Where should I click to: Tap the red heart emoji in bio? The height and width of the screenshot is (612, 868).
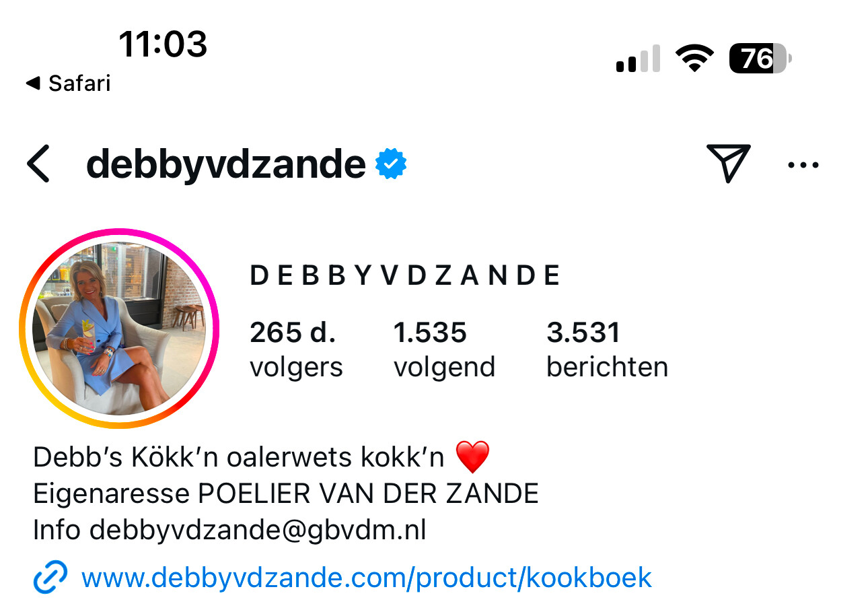pyautogui.click(x=472, y=457)
